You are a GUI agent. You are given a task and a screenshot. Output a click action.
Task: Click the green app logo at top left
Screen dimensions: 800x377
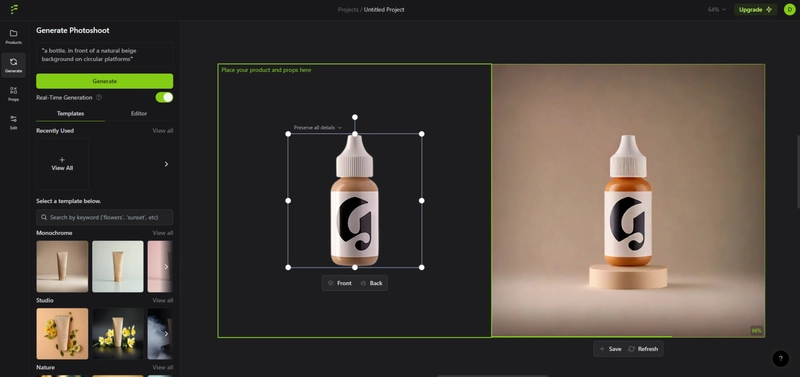click(14, 9)
